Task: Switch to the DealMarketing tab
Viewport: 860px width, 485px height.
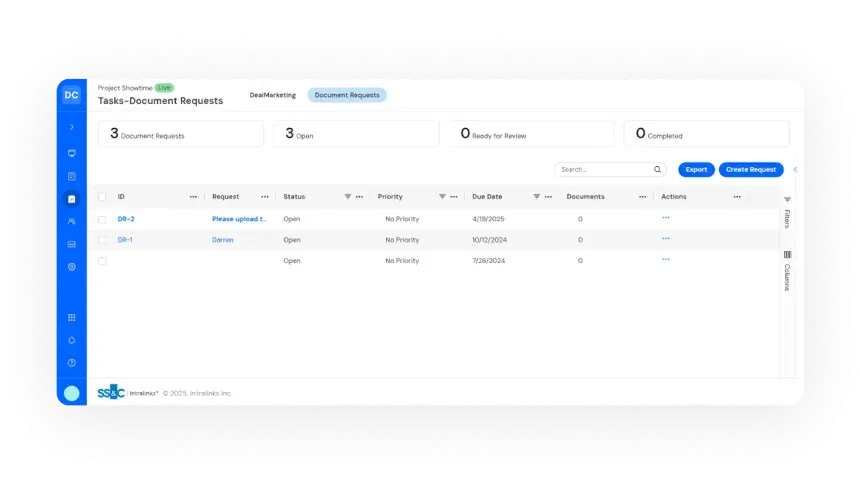Action: pos(272,95)
